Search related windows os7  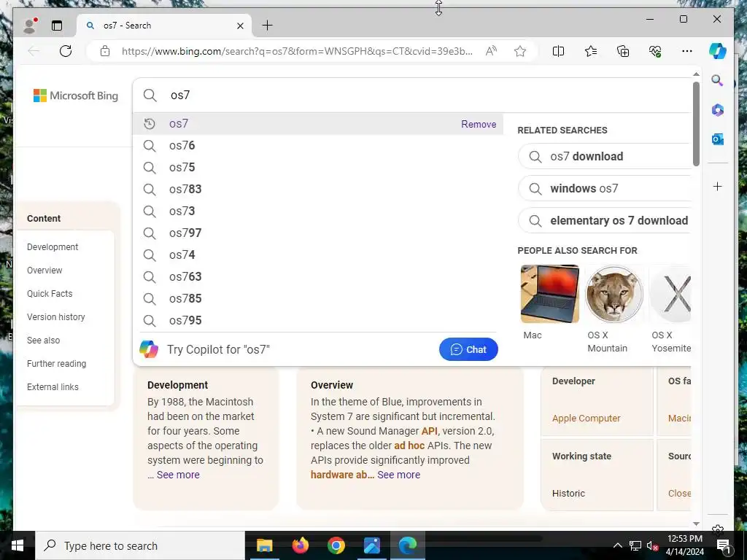(604, 189)
